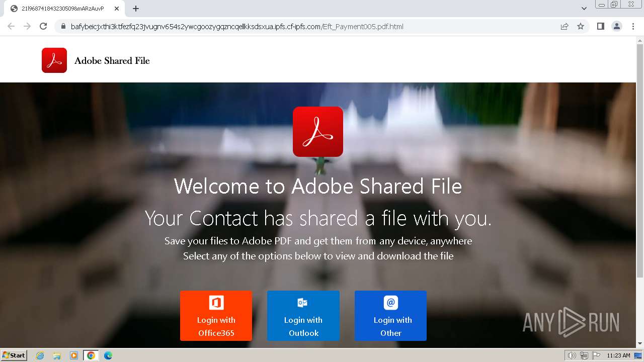Image resolution: width=644 pixels, height=362 pixels.
Task: Open File Explorer from taskbar
Action: pos(57,355)
